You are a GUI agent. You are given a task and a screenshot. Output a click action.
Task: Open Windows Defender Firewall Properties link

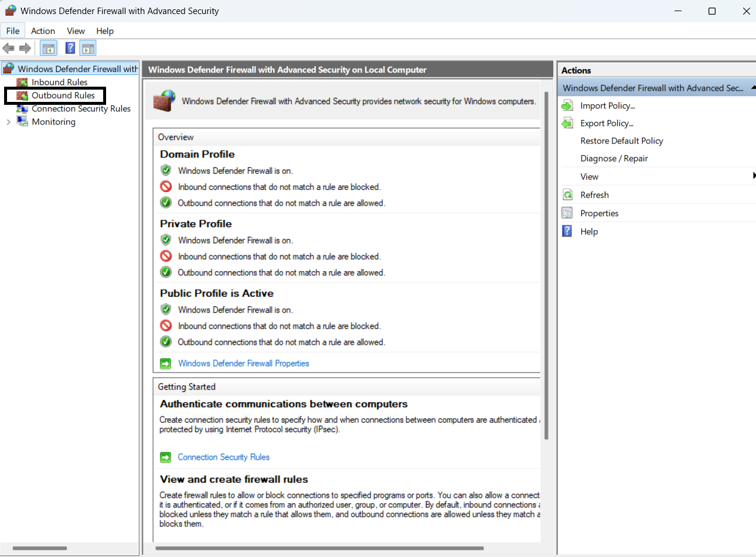tap(243, 363)
